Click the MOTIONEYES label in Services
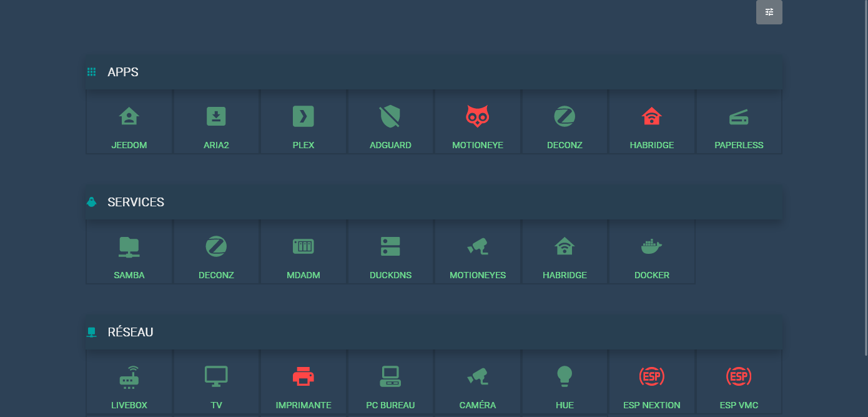This screenshot has height=417, width=868. (478, 275)
